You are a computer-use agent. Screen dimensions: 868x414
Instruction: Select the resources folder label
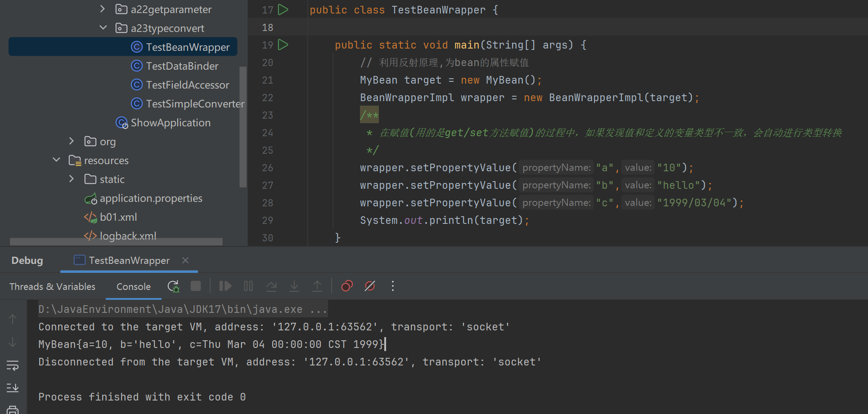click(106, 160)
